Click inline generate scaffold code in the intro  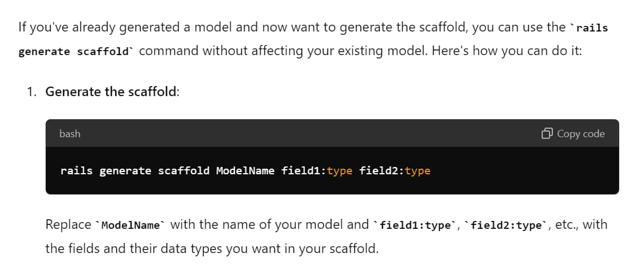pos(75,52)
